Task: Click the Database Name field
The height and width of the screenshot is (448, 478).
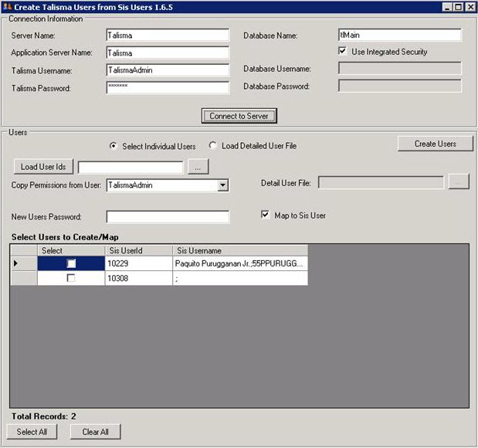Action: click(400, 35)
